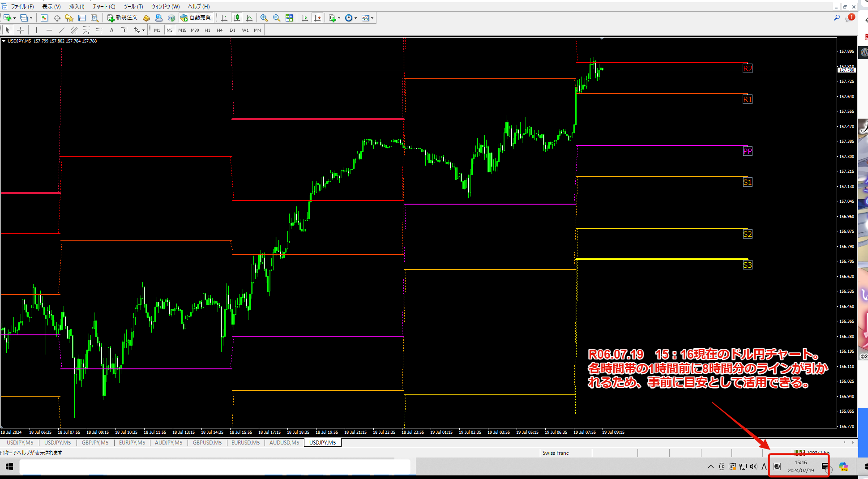The width and height of the screenshot is (868, 479).
Task: Open the ツール (T) menu
Action: (x=133, y=7)
